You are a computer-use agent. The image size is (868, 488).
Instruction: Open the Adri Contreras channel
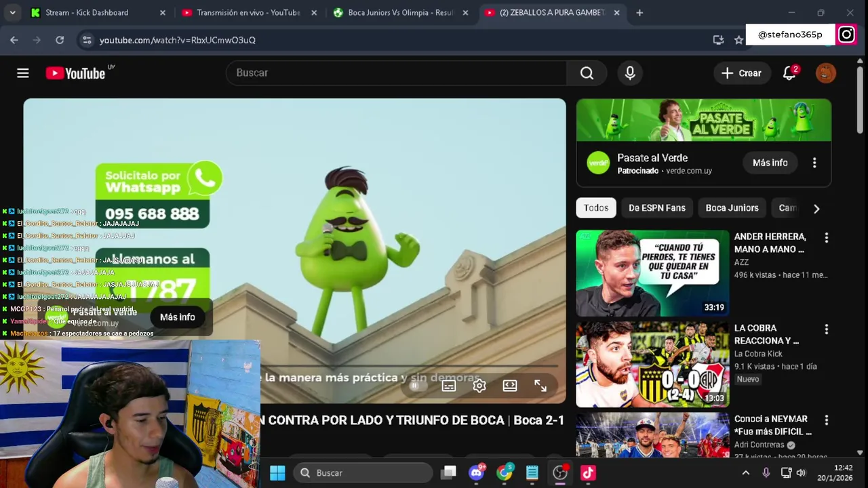[x=759, y=445]
